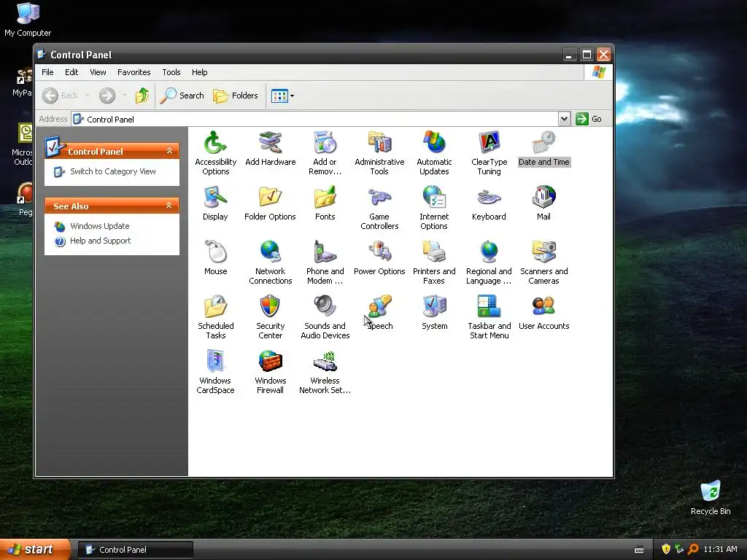
Task: Open Accessibility Options applet
Action: click(215, 143)
